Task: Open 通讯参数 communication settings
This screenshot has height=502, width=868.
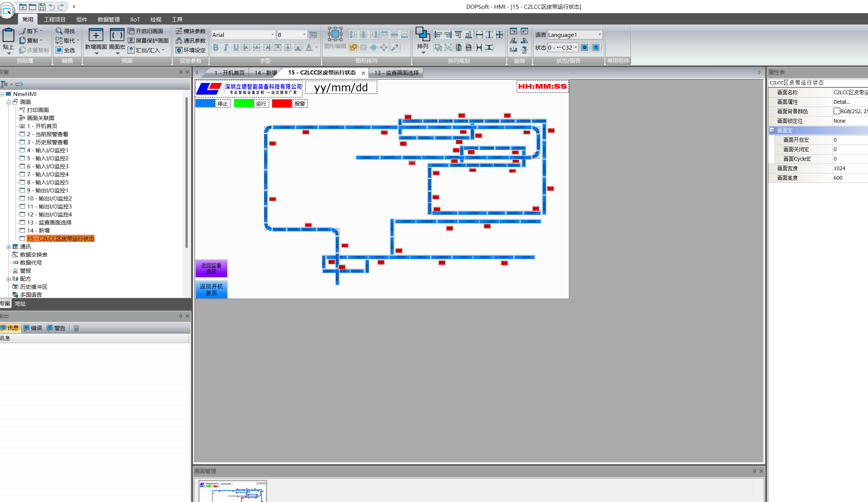Action: [x=179, y=41]
